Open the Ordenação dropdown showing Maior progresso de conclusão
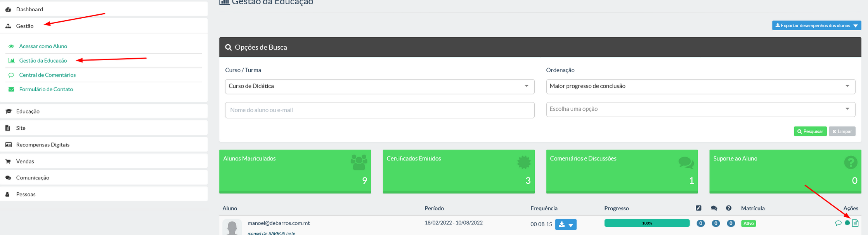 coord(700,86)
